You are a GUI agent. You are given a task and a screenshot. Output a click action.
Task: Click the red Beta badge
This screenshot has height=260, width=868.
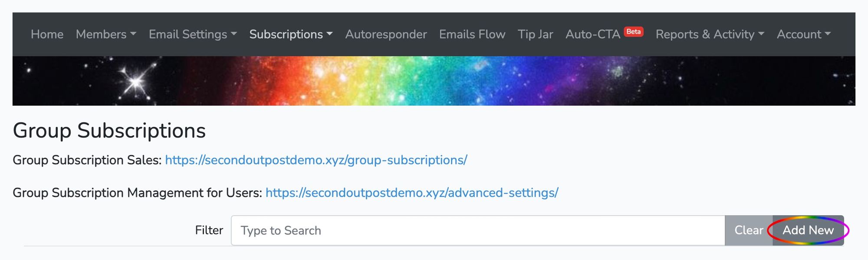(x=634, y=31)
